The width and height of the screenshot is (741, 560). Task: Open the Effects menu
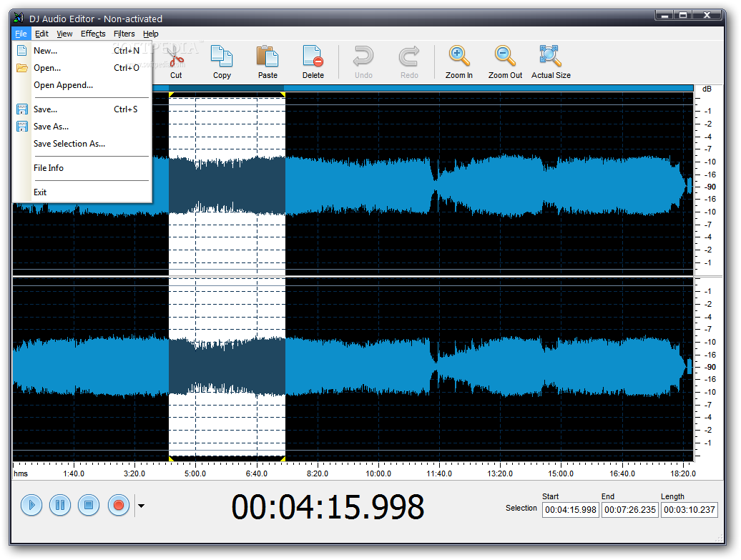coord(93,34)
